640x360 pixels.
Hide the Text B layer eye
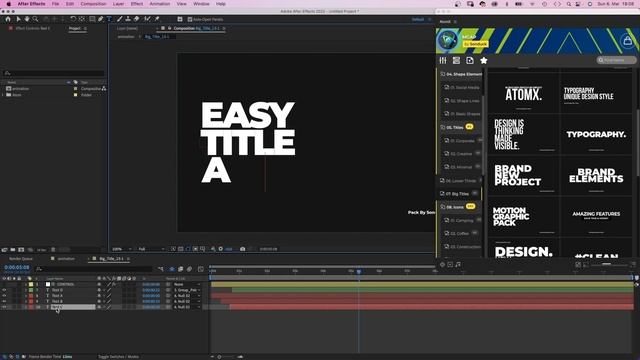pyautogui.click(x=4, y=301)
